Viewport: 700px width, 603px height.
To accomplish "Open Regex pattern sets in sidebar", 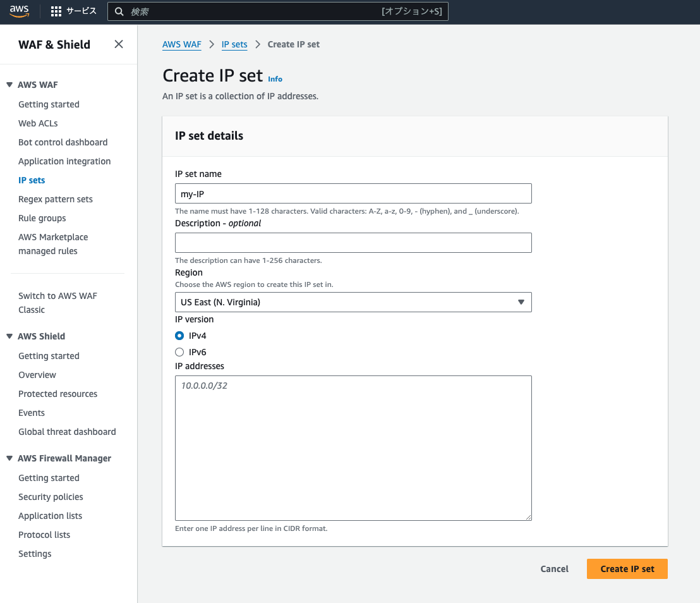I will point(56,199).
